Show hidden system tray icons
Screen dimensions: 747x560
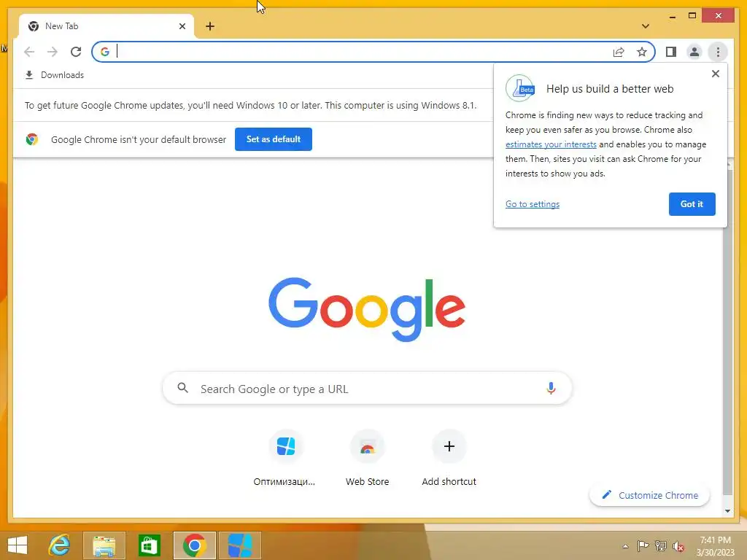click(x=625, y=546)
